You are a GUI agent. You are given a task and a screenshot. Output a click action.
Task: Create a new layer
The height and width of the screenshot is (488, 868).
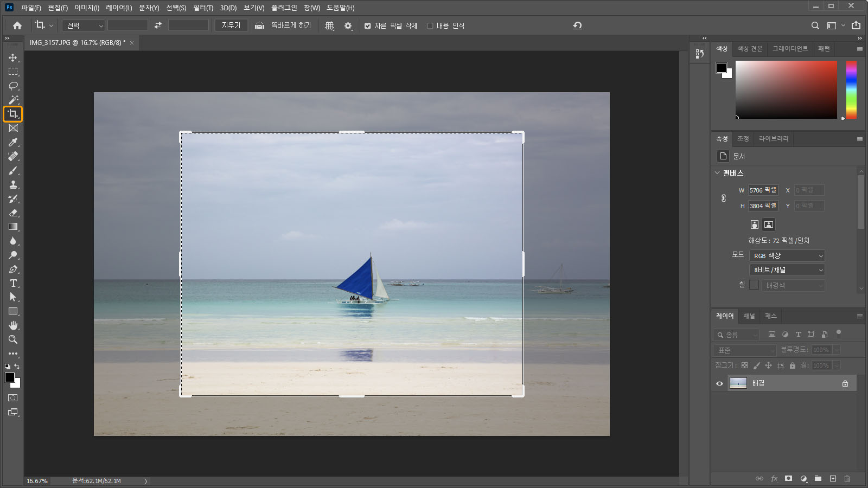(833, 479)
